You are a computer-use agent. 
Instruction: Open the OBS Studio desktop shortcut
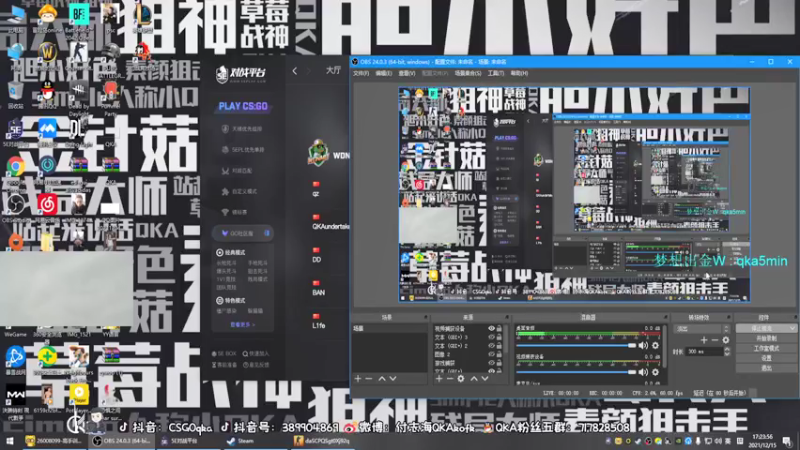[x=15, y=205]
